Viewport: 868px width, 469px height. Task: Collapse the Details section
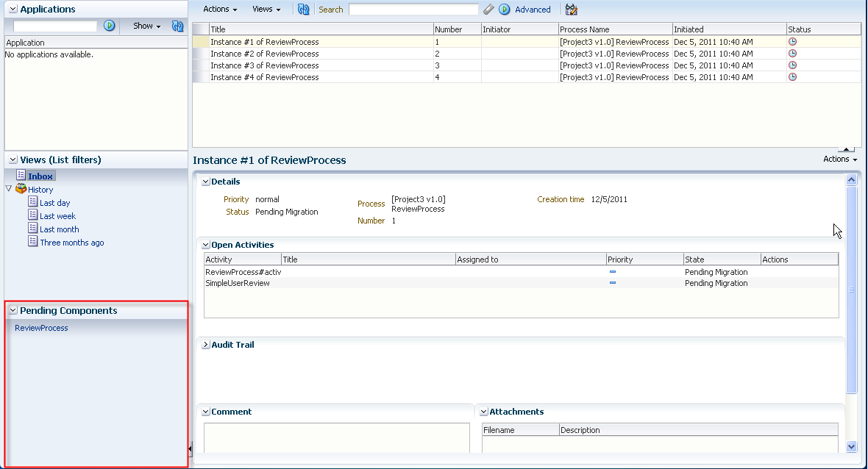[205, 182]
